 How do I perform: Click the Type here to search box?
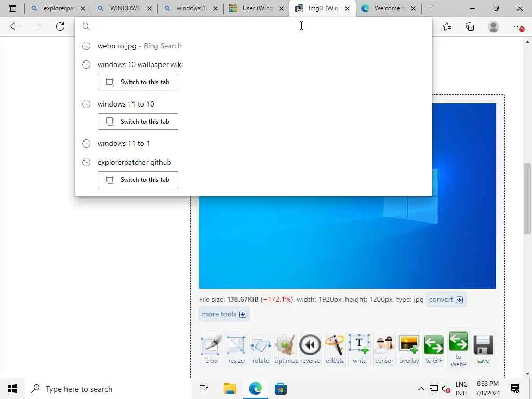click(x=109, y=389)
